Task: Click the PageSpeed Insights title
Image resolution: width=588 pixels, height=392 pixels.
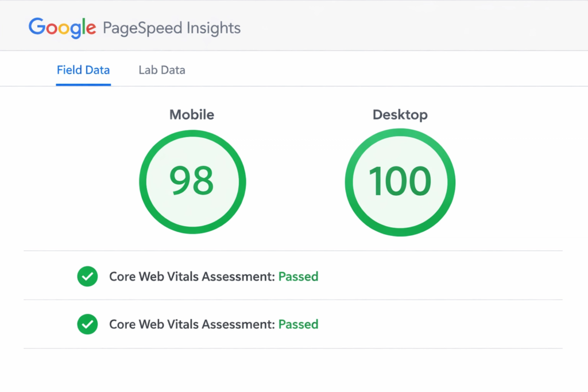Action: click(171, 28)
